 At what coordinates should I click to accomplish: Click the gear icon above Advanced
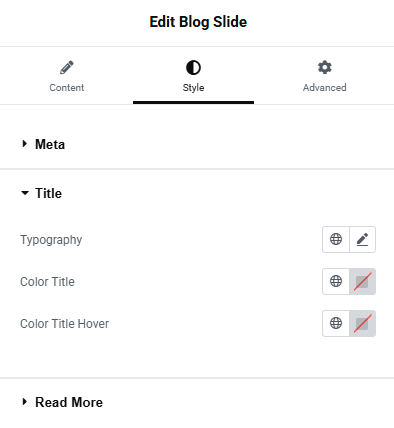(325, 67)
